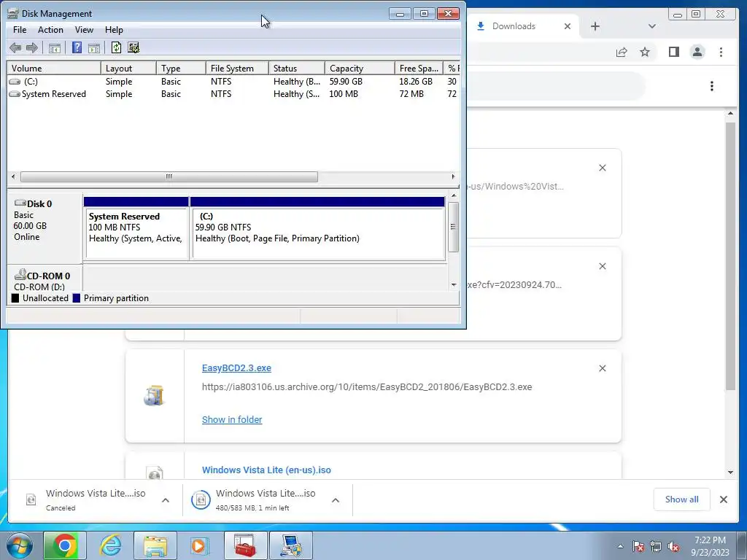
Task: Close the Chrome downloads shelf
Action: (x=724, y=499)
